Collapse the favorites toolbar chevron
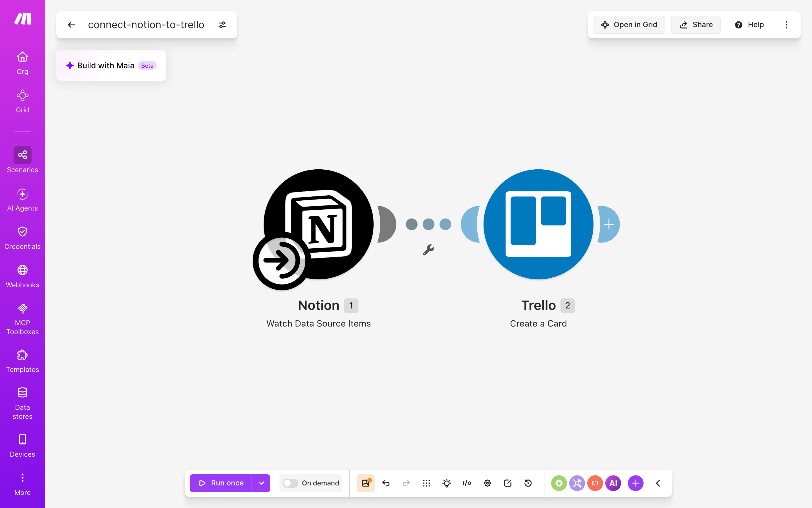812x508 pixels. pos(658,483)
